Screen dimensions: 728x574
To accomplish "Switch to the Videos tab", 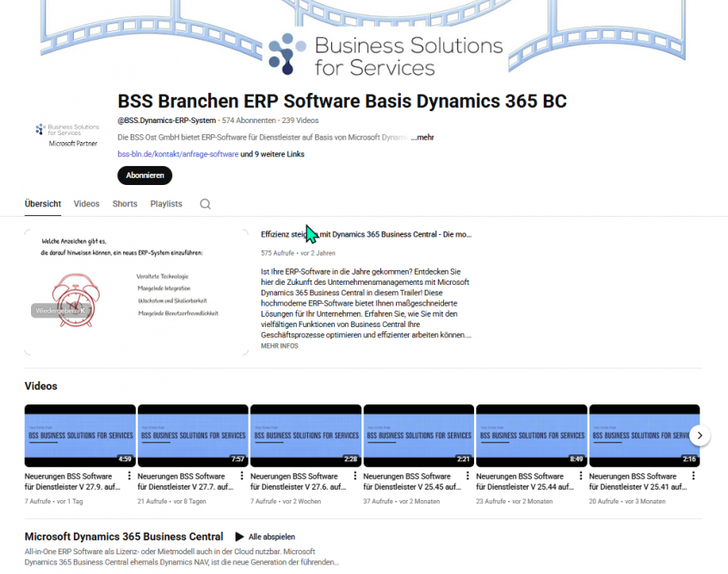I will click(x=86, y=204).
